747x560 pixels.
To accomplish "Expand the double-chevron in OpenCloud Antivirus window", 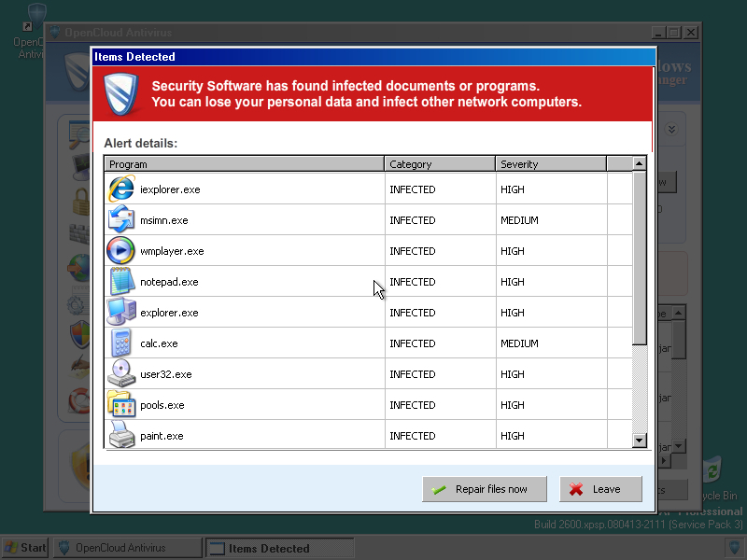I will [671, 129].
